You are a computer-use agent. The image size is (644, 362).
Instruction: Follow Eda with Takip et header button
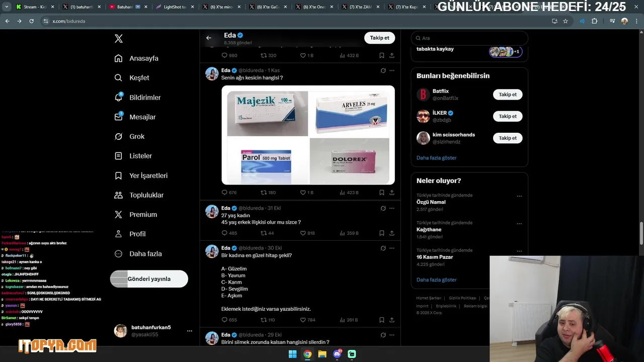point(379,38)
